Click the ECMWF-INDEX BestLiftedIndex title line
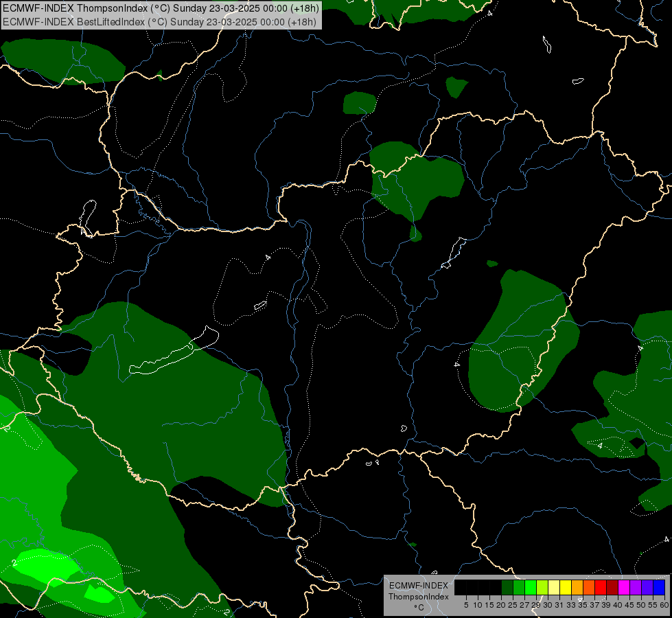Viewport: 672px width, 618px height. (159, 22)
